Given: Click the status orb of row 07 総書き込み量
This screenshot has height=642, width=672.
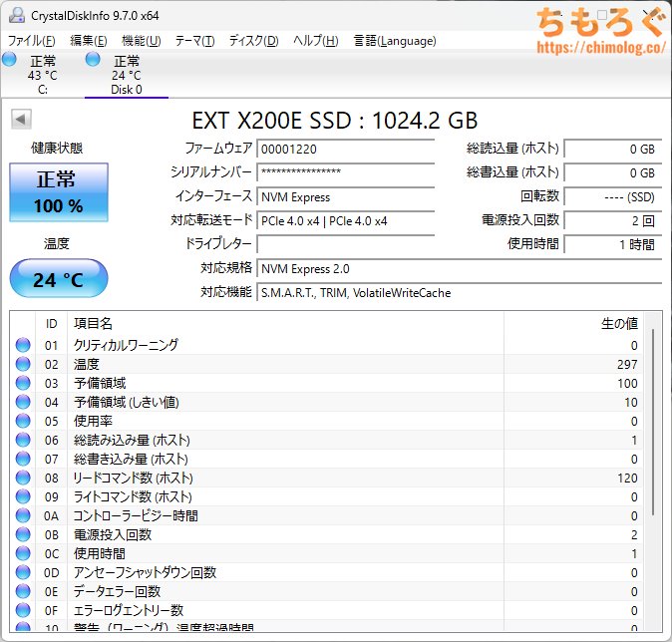Looking at the screenshot, I should pos(23,459).
